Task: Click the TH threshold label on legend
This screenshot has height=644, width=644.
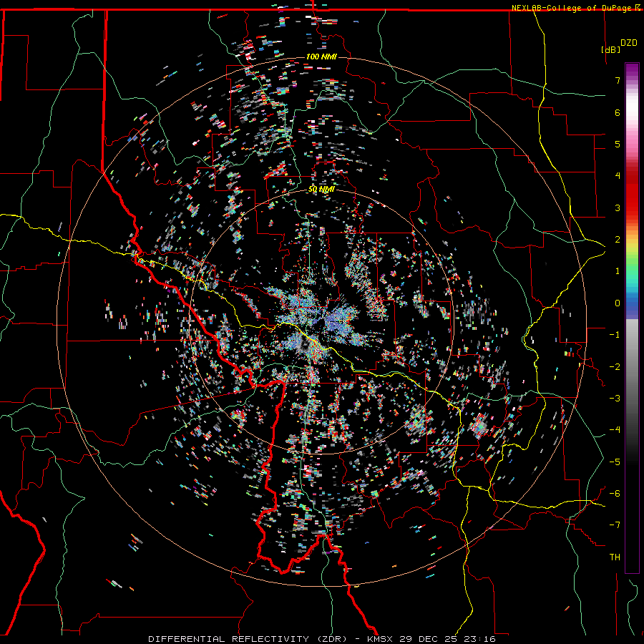Action: tap(615, 557)
